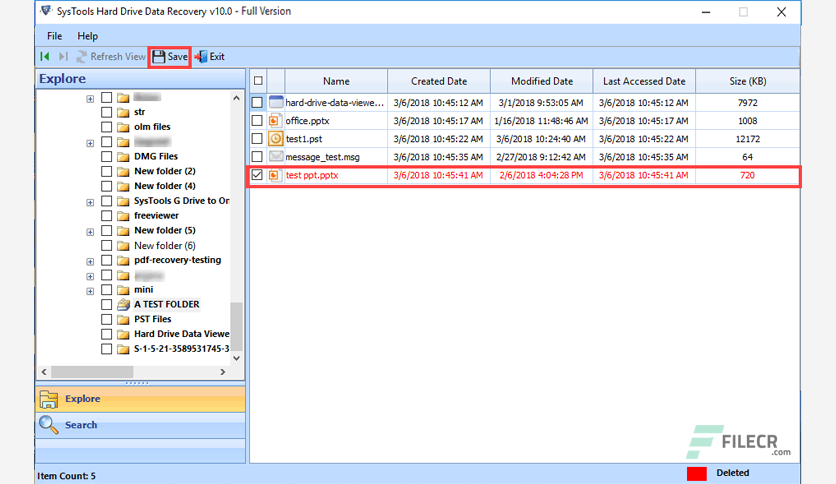The width and height of the screenshot is (836, 484).
Task: Click the SysTools app logo in title bar
Action: tap(46, 11)
